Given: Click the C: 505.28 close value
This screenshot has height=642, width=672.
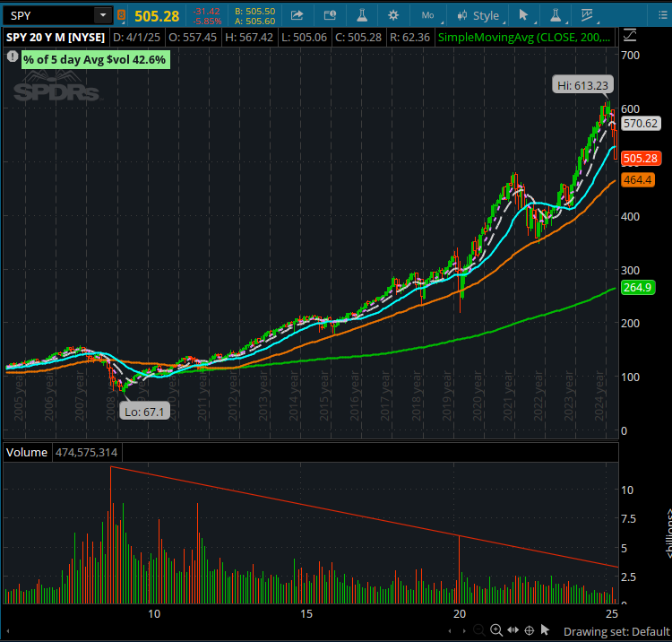Looking at the screenshot, I should 358,38.
